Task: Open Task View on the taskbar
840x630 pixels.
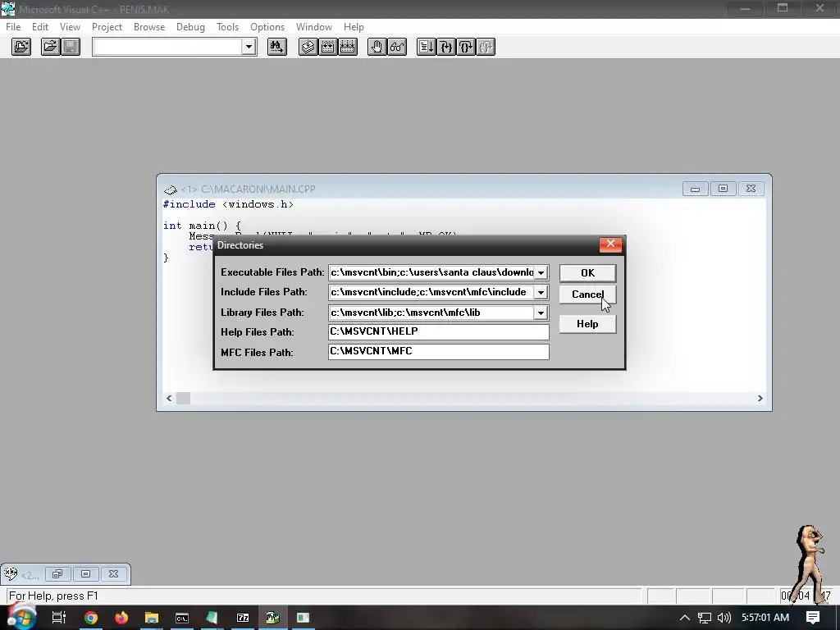Action: coord(58,618)
